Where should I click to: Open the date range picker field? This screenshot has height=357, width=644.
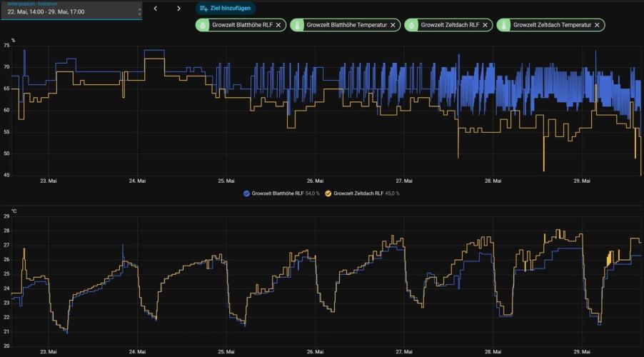(x=71, y=10)
